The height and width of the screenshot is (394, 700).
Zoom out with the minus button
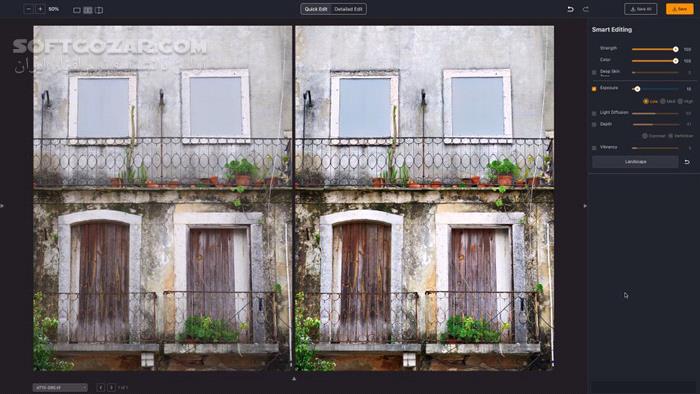click(x=29, y=9)
